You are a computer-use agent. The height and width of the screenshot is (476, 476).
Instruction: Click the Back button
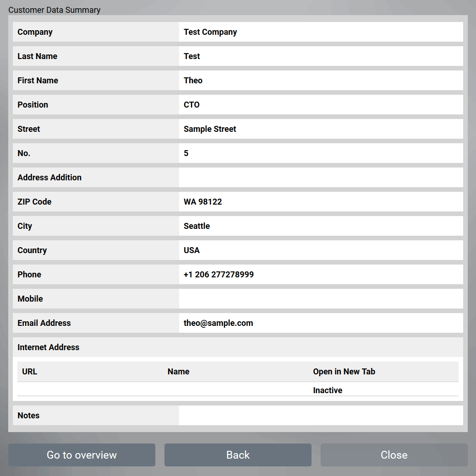coord(238,455)
